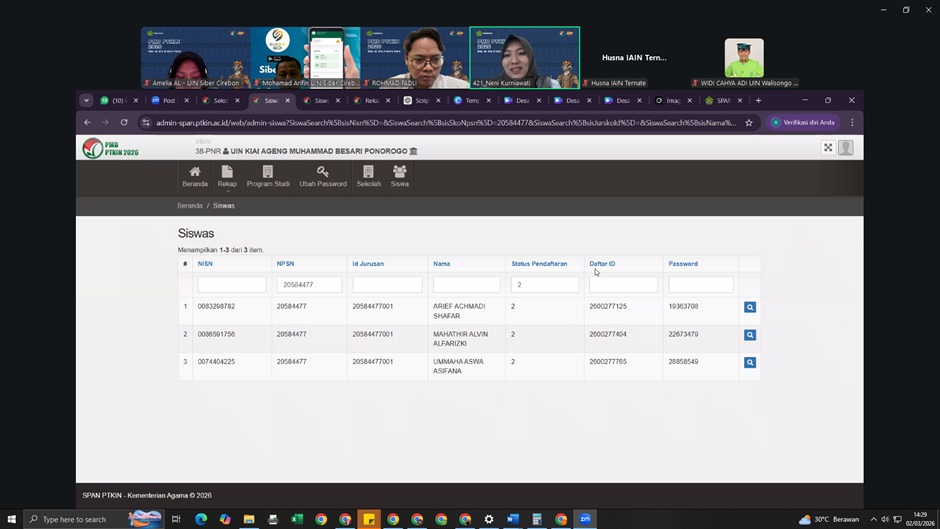The height and width of the screenshot is (529, 940).
Task: Focus the Daftar ID filter box
Action: point(623,285)
